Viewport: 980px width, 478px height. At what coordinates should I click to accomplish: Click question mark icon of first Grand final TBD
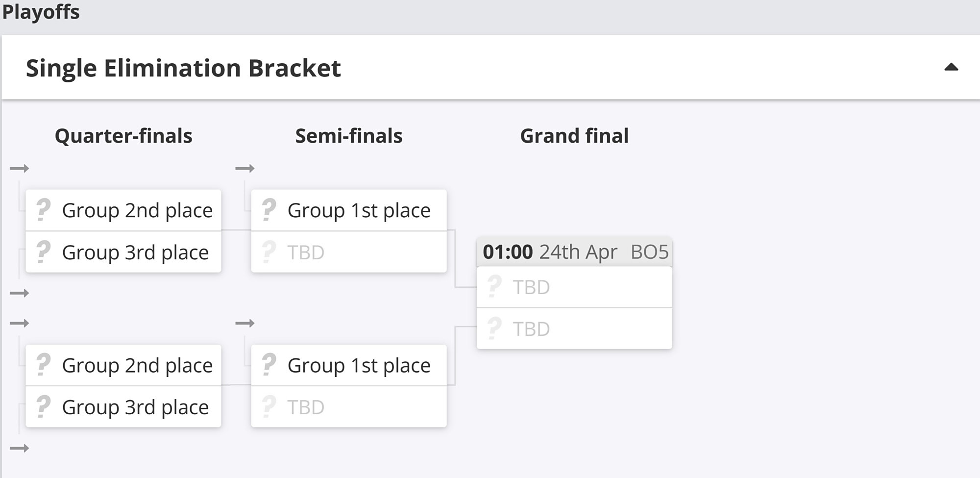click(x=494, y=287)
